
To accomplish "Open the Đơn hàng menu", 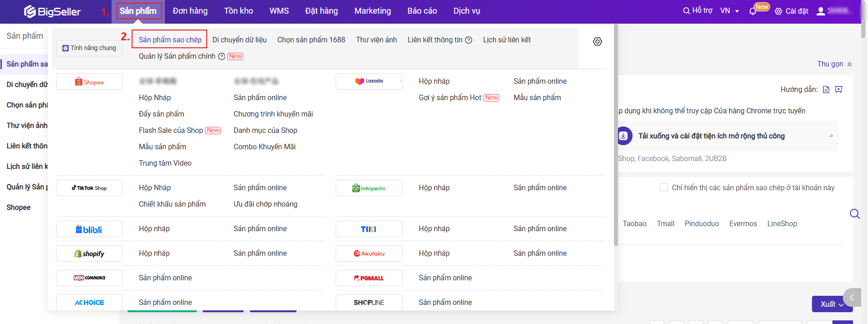I will (190, 11).
